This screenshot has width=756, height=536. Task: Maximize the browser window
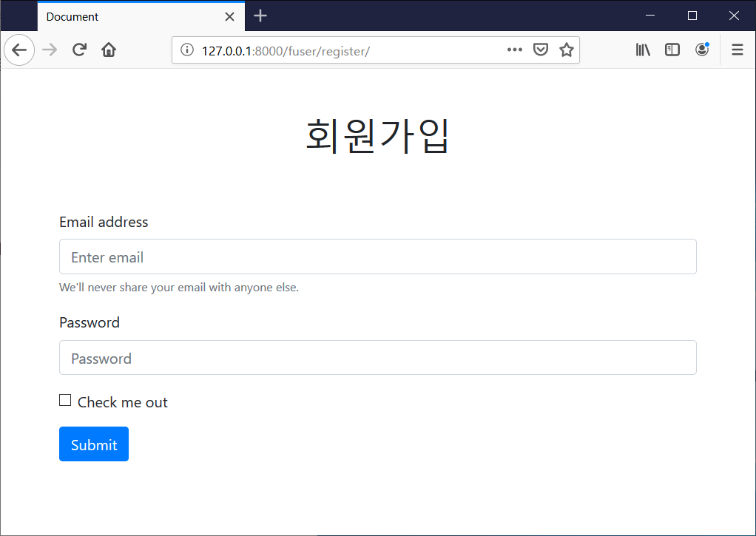click(x=692, y=16)
